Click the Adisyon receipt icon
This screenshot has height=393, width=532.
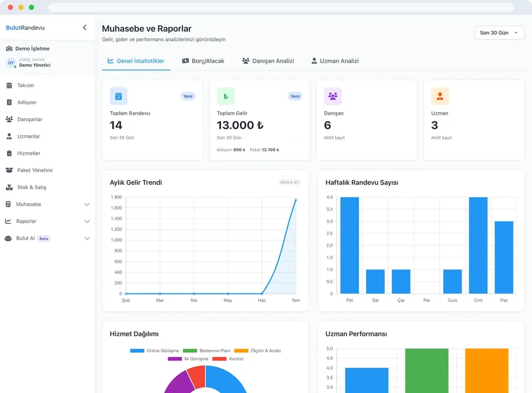pyautogui.click(x=9, y=102)
